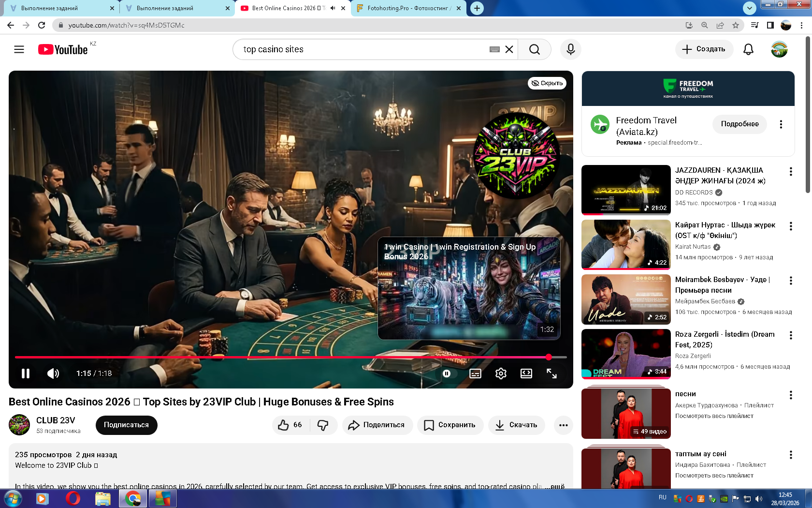Open player settings gear
The height and width of the screenshot is (508, 812).
pos(501,374)
